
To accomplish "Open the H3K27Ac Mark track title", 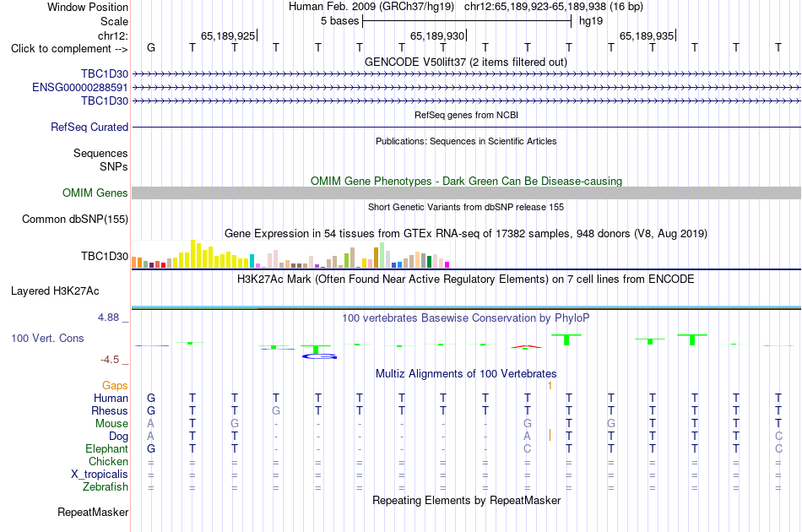I will [x=465, y=279].
